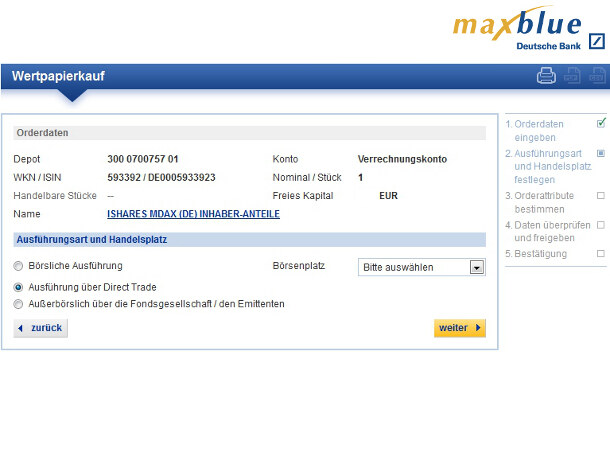The width and height of the screenshot is (610, 450).
Task: Select Börsliche Ausführung radio button
Action: click(x=19, y=267)
